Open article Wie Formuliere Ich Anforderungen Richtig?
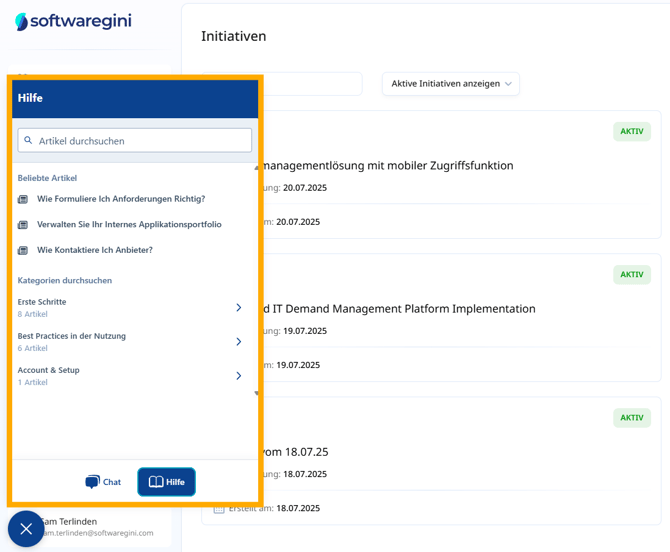Image resolution: width=670 pixels, height=552 pixels. click(121, 199)
